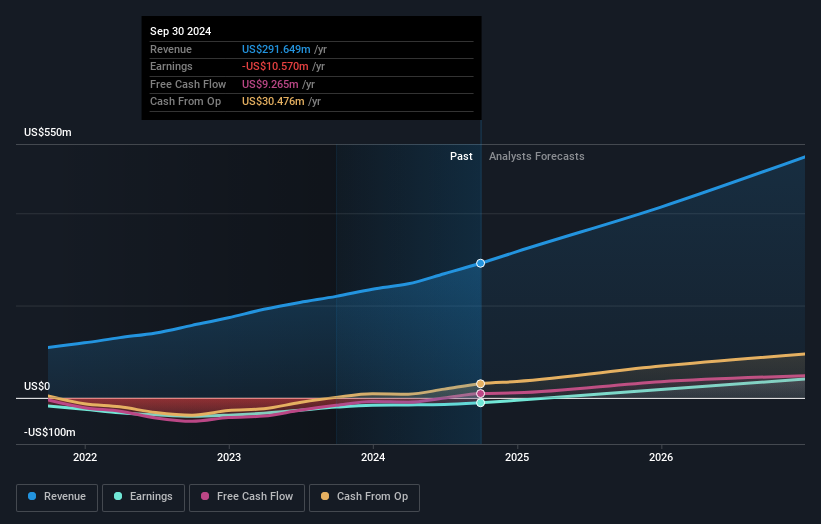Click the Cash From Op orange data point marker

click(x=480, y=384)
